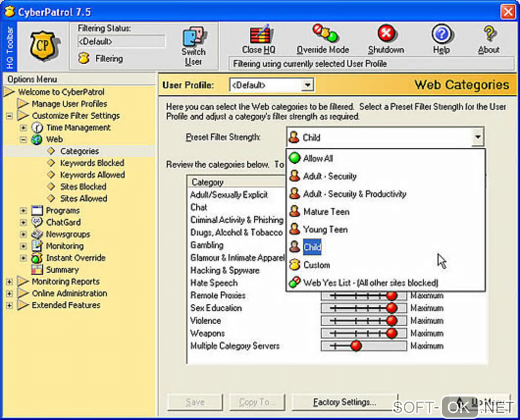Expand the Extended Features node
This screenshot has width=520, height=420.
point(9,305)
